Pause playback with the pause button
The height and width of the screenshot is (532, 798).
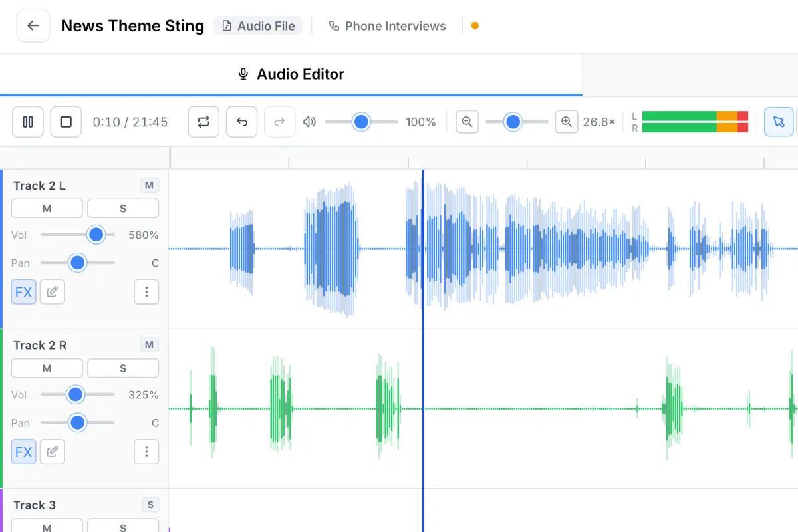(x=28, y=122)
